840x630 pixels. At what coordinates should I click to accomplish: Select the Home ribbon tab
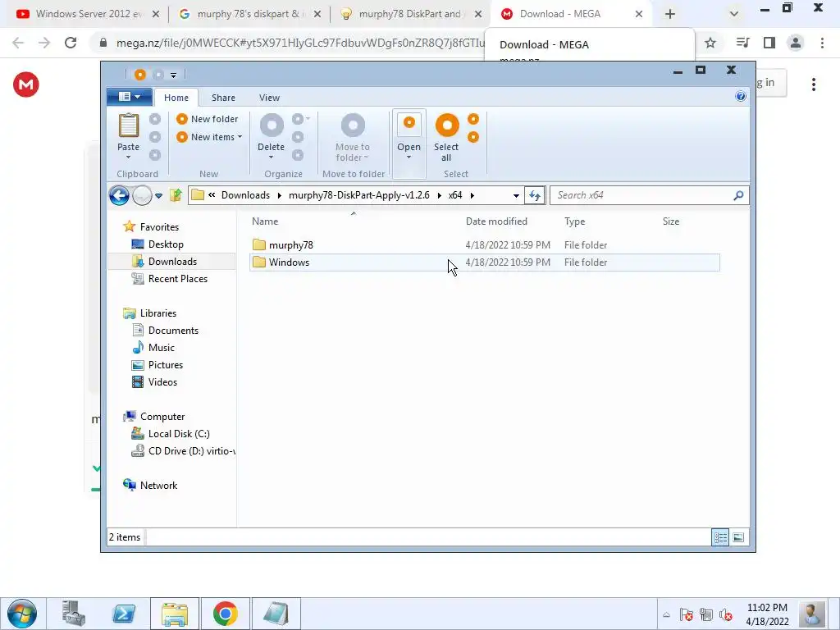tap(176, 98)
